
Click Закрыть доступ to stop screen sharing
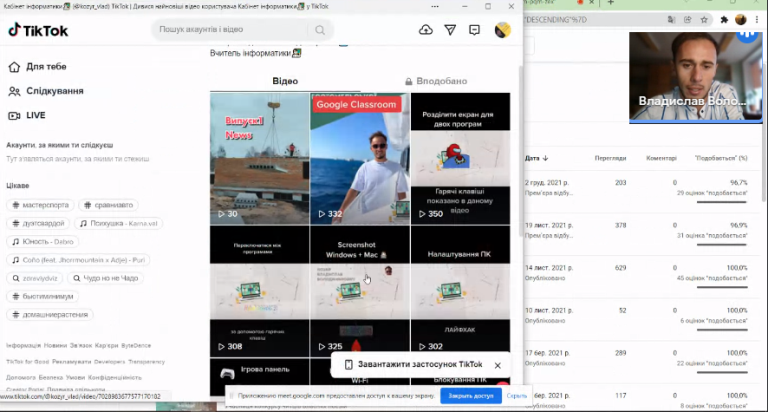pyautogui.click(x=471, y=396)
